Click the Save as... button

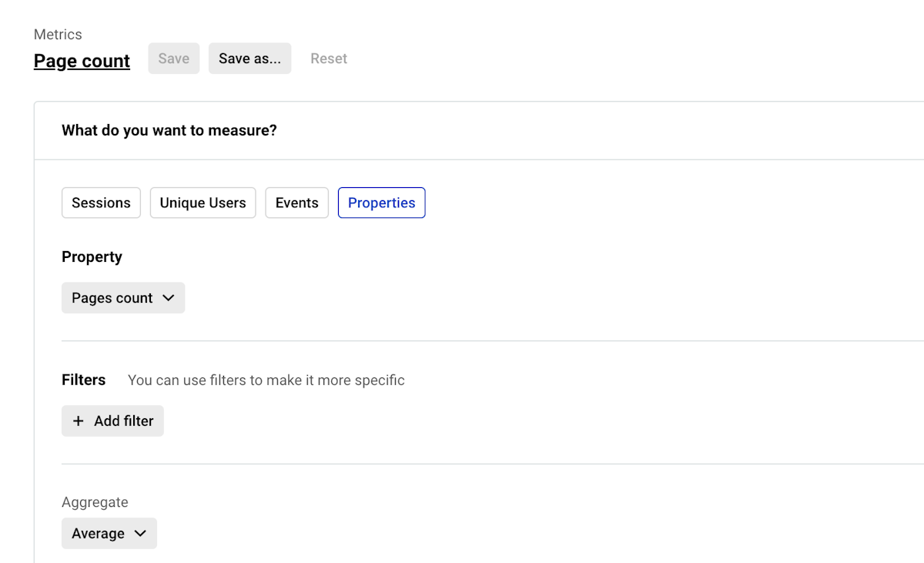[249, 59]
